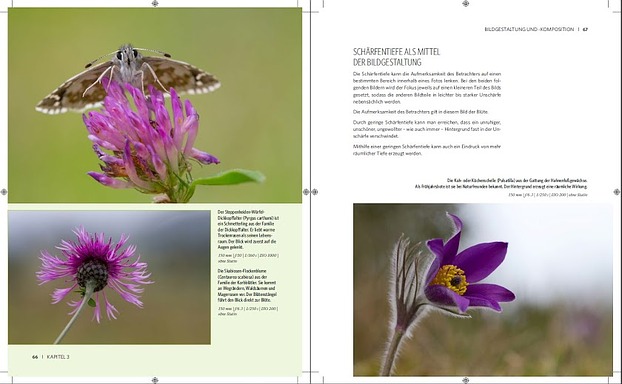The width and height of the screenshot is (622, 384).
Task: Select the butterfly on clover photo
Action: (x=155, y=105)
